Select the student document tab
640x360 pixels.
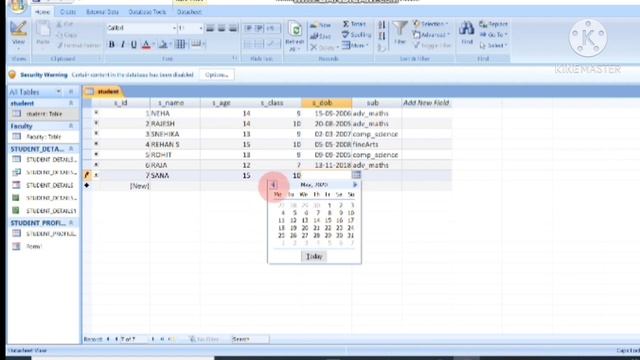[x=104, y=91]
